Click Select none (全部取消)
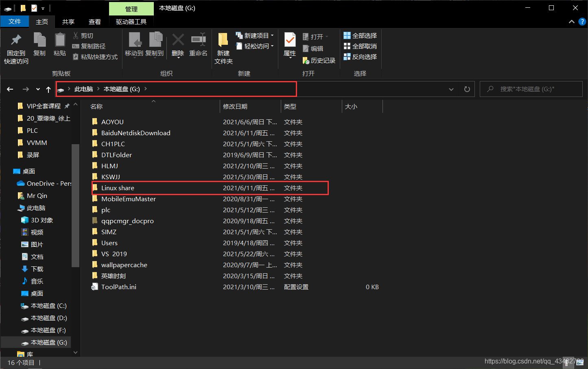This screenshot has height=369, width=588. pos(360,46)
